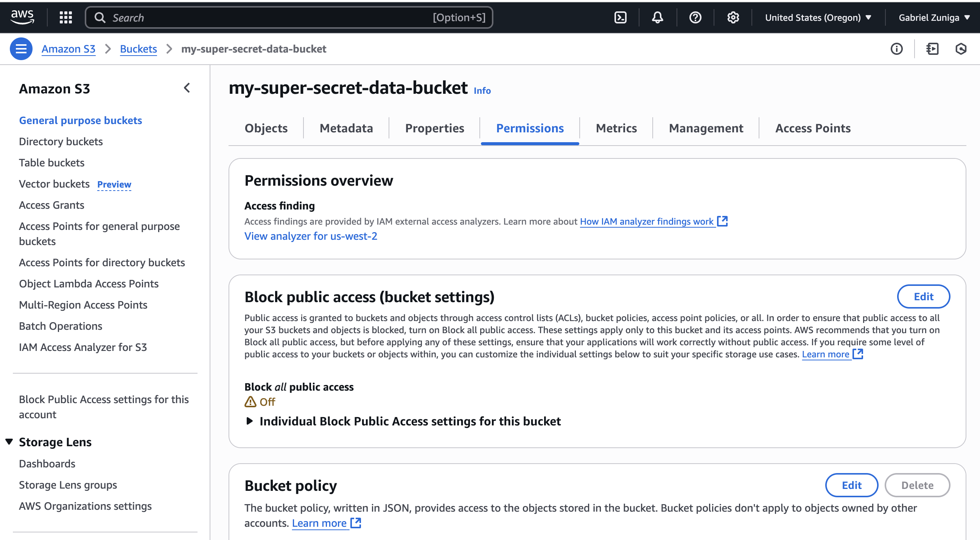
Task: Open the notifications bell
Action: [657, 17]
